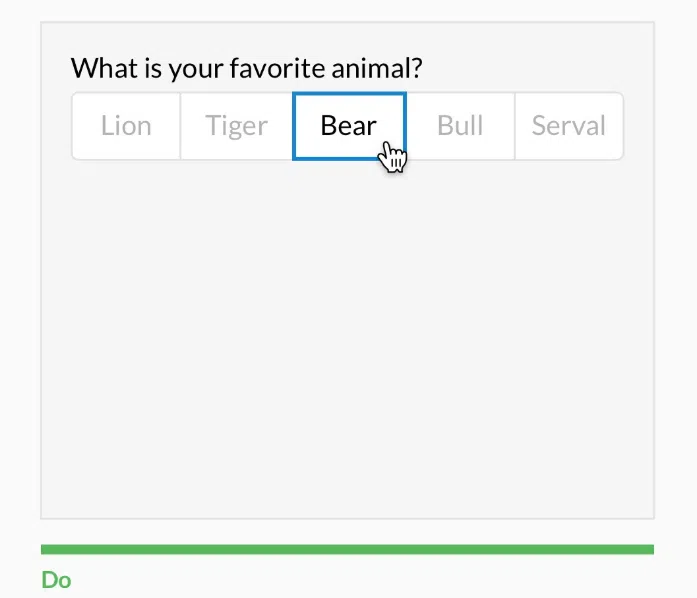Click the word 'Bear' inside blue outline
Screen dimensions: 697x598
point(348,125)
